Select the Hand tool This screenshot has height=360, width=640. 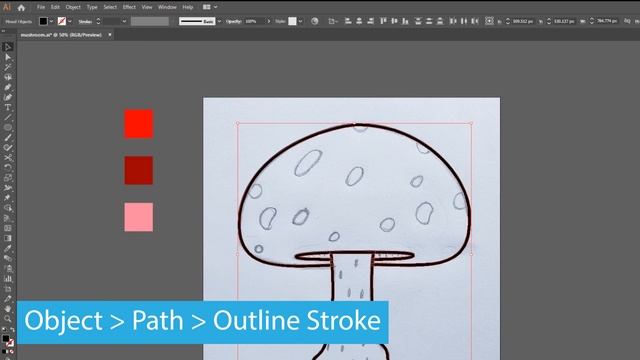point(8,309)
